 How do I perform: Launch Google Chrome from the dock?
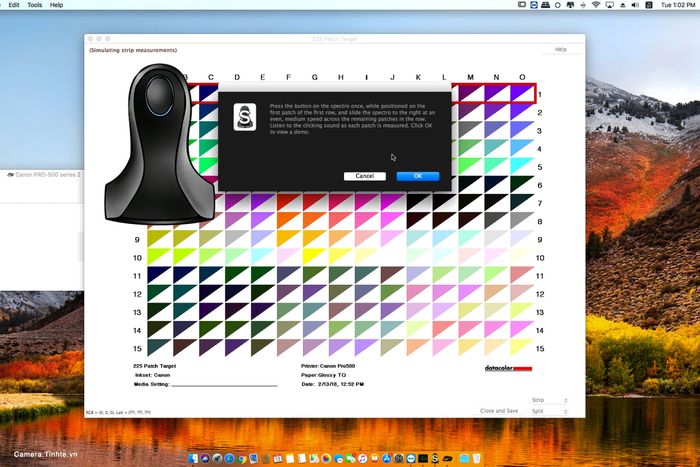point(242,459)
